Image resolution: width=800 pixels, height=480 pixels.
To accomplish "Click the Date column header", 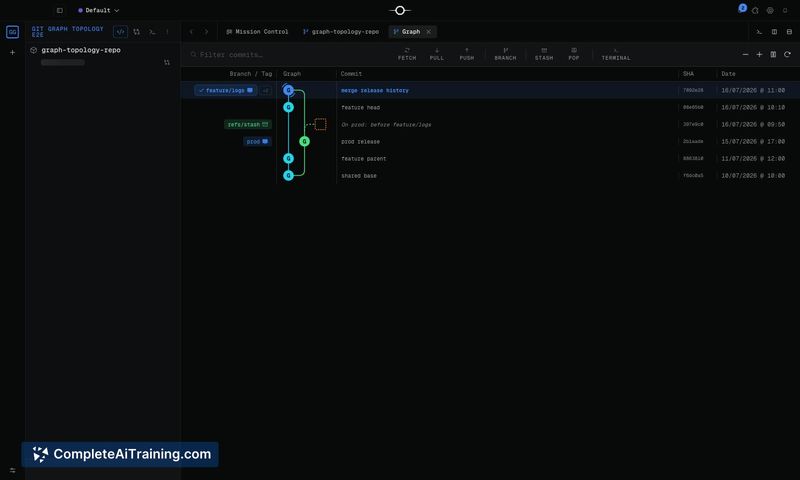I will pos(728,74).
